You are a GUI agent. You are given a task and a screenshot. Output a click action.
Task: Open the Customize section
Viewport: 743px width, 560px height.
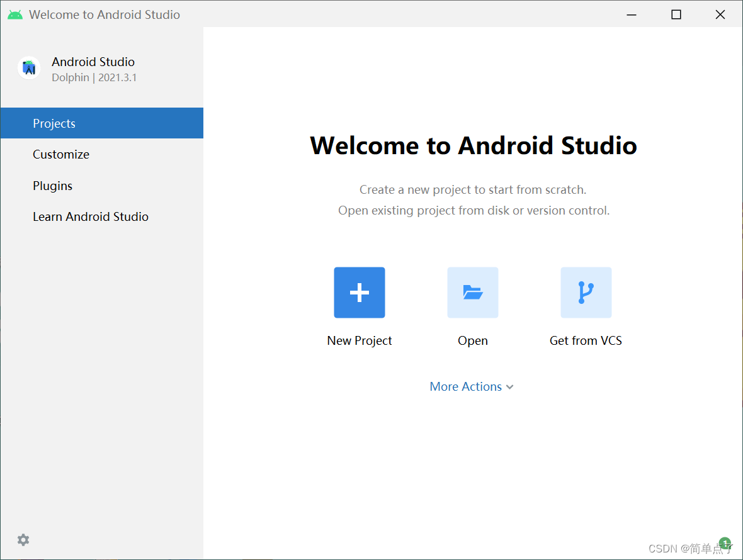click(61, 154)
